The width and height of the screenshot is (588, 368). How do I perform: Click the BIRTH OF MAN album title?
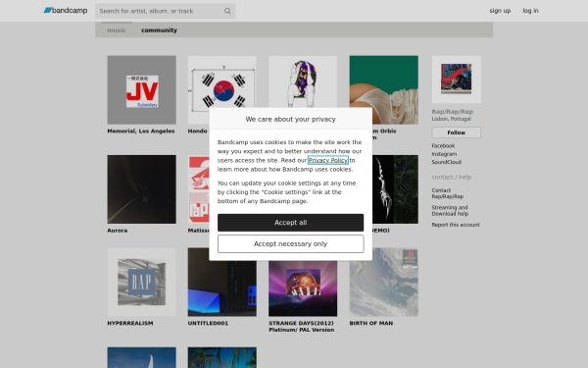tap(371, 323)
